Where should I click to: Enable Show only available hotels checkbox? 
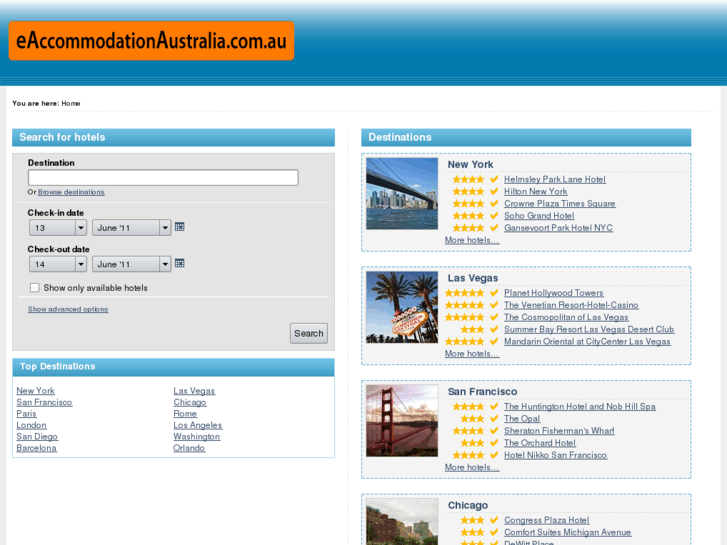(x=35, y=288)
